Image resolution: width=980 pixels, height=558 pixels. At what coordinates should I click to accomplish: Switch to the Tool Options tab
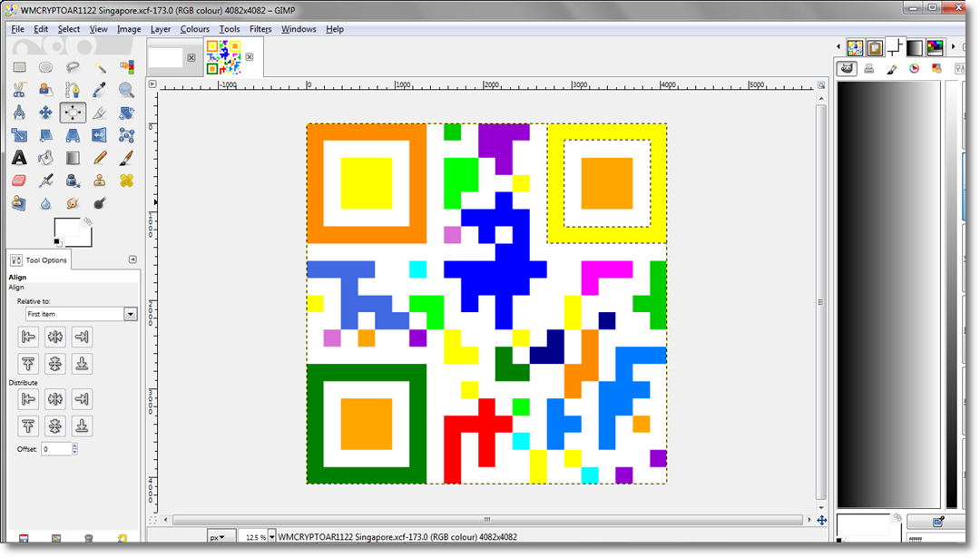tap(39, 259)
